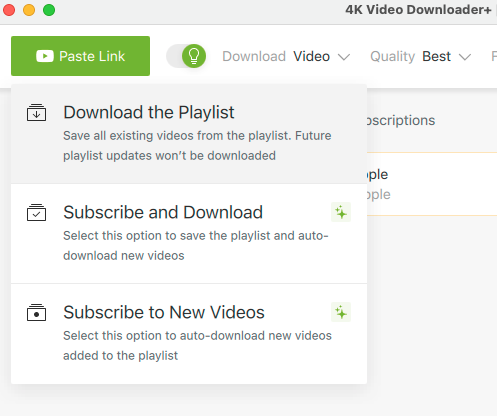Click the 4K Video Downloader+ window title
The height and width of the screenshot is (416, 497).
(418, 10)
